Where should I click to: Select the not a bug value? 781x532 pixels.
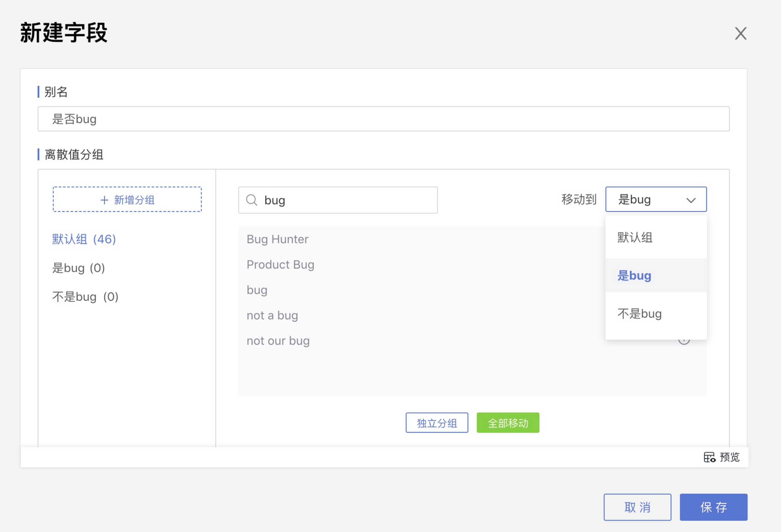click(272, 316)
